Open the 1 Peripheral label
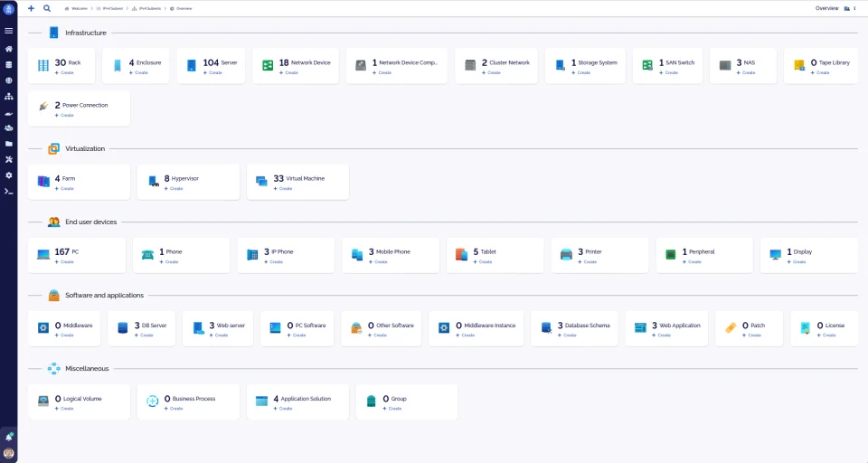 click(698, 251)
